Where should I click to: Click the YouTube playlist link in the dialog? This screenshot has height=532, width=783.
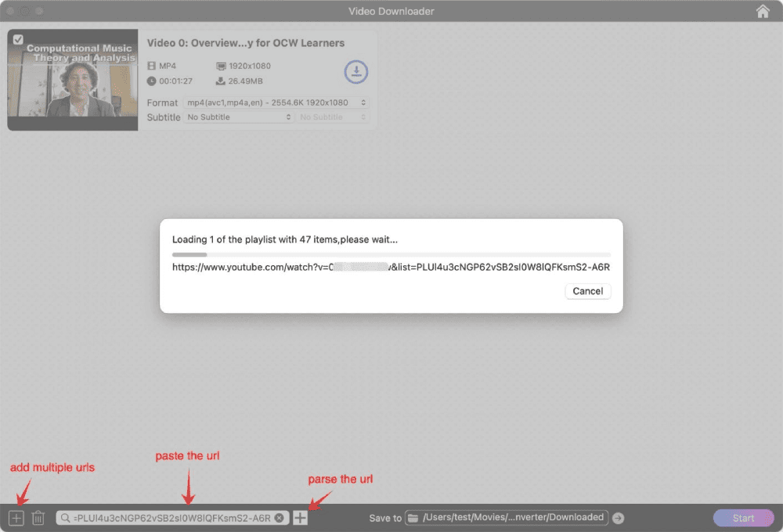tap(391, 267)
